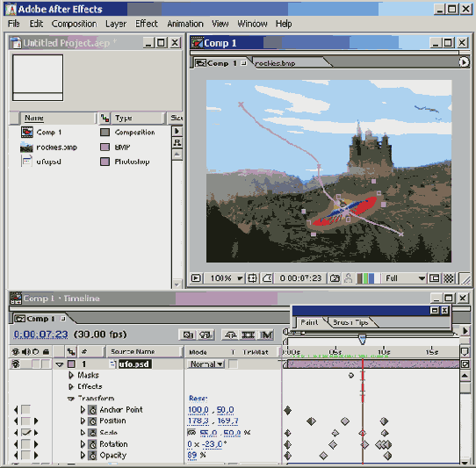This screenshot has height=468, width=476.
Task: Collapse the ufo.psd layer twirl arrow
Action: coord(60,364)
